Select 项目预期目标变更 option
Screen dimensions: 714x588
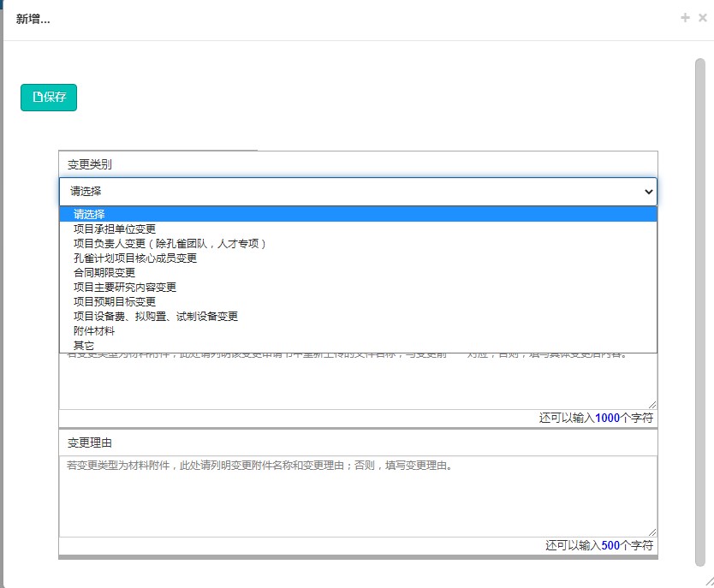point(115,301)
